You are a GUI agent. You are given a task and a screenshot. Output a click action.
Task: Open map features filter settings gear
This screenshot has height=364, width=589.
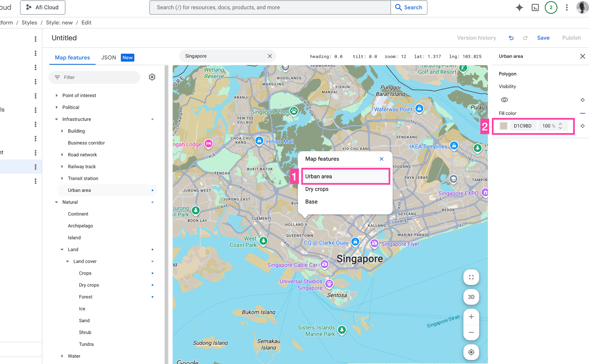point(152,77)
